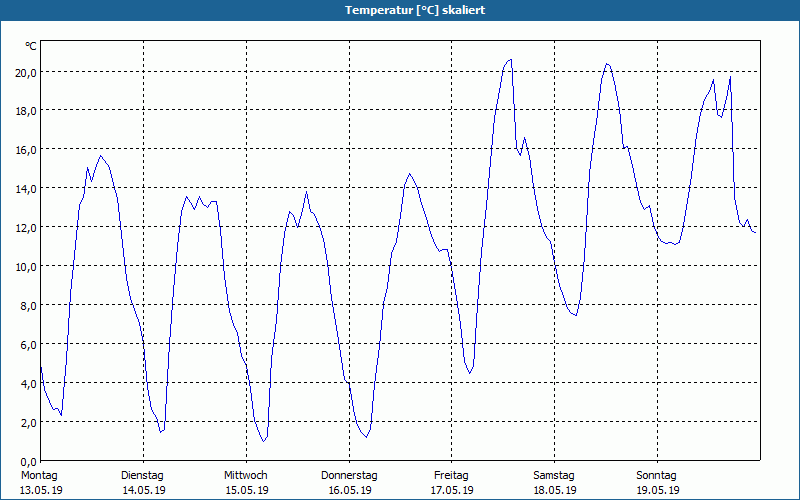Image resolution: width=800 pixels, height=500 pixels.
Task: Click the Donnerstag 16.05.19 axis label
Action: coord(349,483)
